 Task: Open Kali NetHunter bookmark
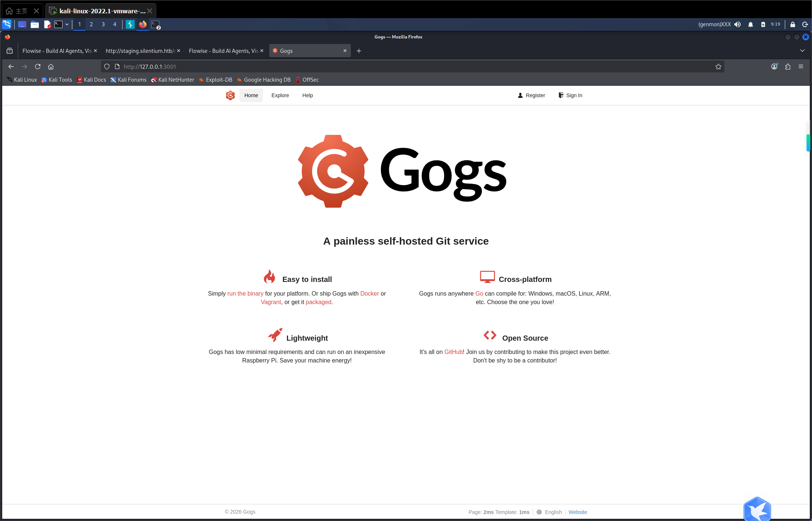pyautogui.click(x=172, y=80)
